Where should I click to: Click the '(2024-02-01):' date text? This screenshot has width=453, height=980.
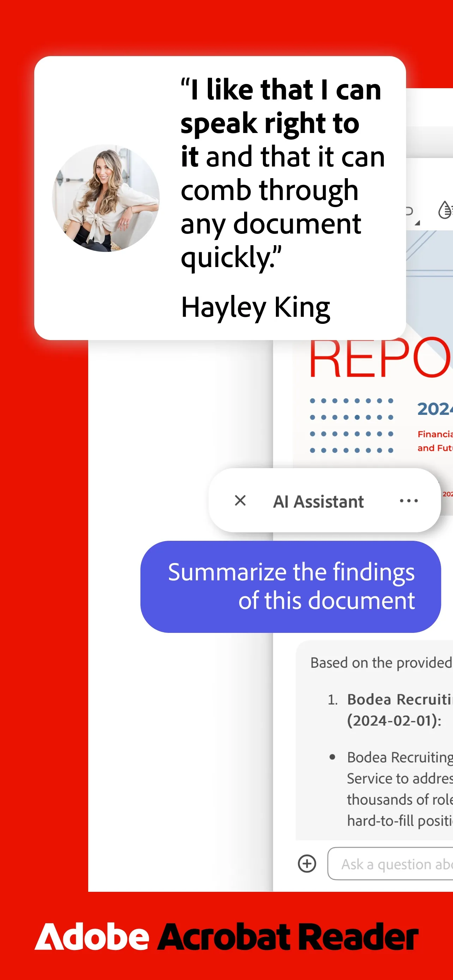tap(394, 721)
